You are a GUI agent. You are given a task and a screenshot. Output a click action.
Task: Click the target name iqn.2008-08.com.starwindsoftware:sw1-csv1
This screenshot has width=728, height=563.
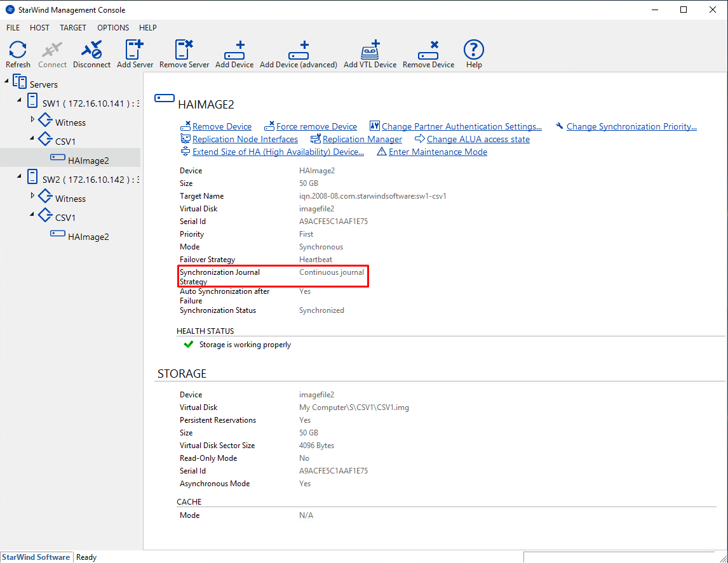[x=372, y=196]
